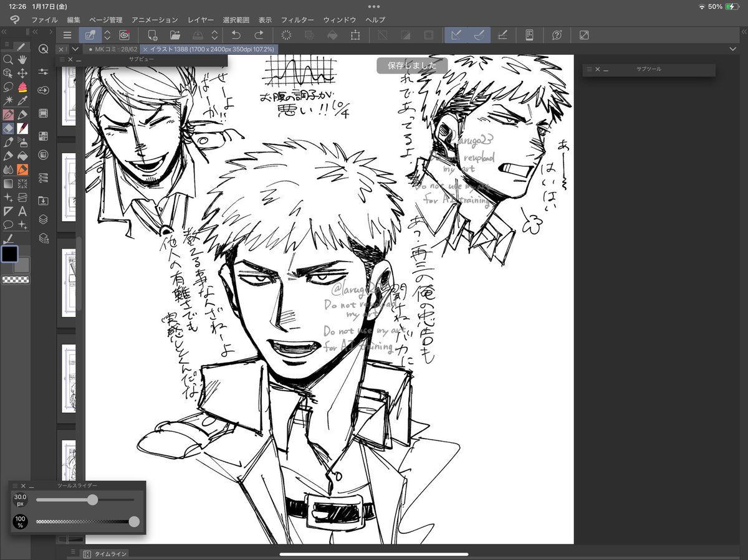
Task: Open the Sub Tool Detail sliders icon
Action: click(x=43, y=72)
